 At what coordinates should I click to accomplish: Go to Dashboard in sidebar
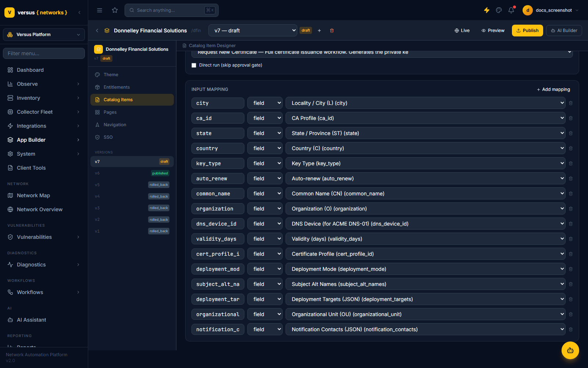44,70
